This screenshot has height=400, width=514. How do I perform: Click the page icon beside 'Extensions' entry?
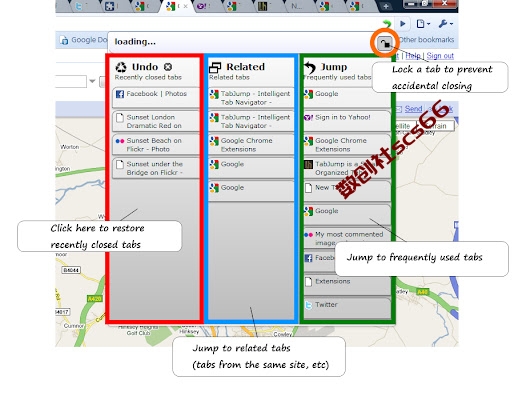pos(309,282)
